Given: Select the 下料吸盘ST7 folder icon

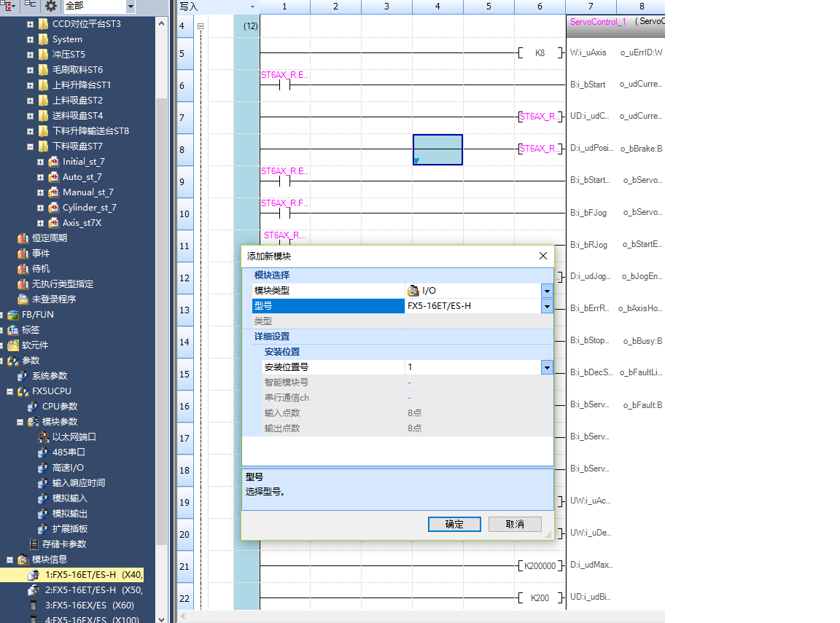Looking at the screenshot, I should (x=43, y=146).
